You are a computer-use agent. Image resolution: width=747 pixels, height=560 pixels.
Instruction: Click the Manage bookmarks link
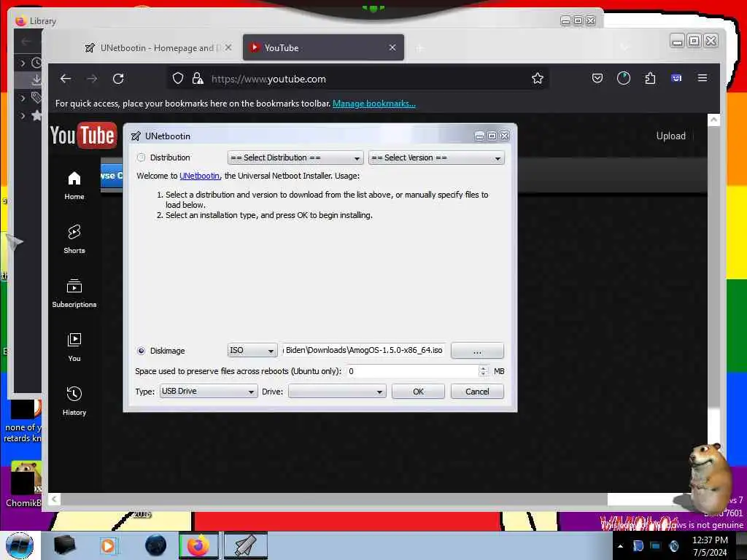(x=374, y=104)
